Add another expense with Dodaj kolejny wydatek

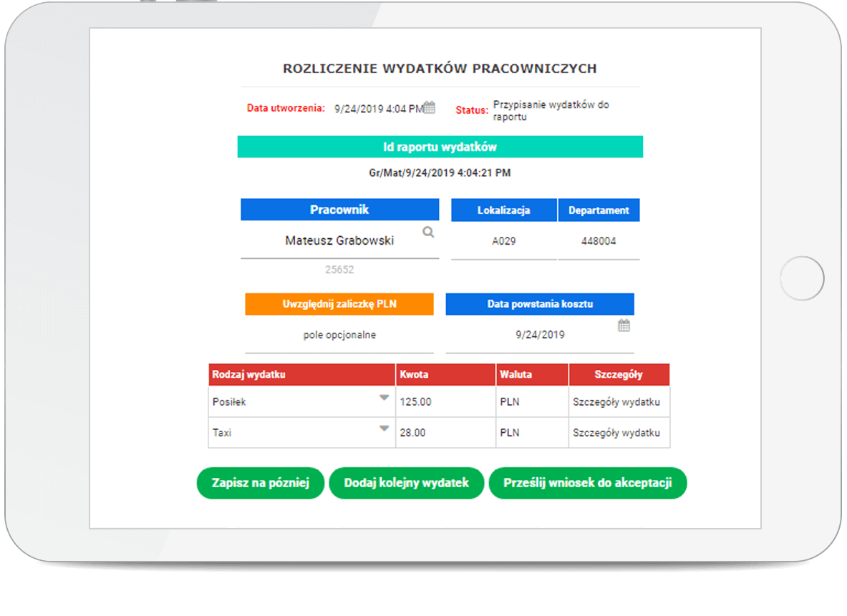[x=407, y=483]
